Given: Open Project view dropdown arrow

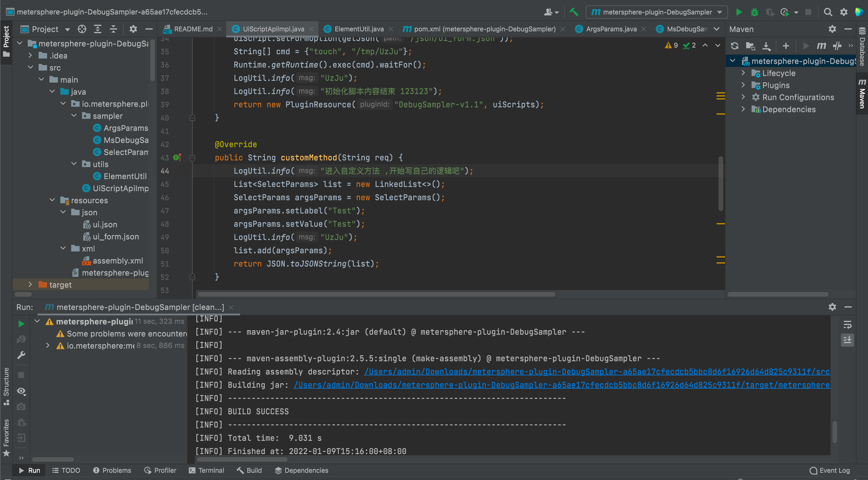Looking at the screenshot, I should [x=67, y=30].
